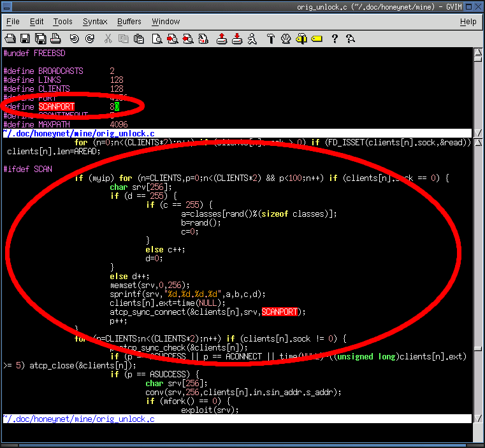485x448 pixels.
Task: Open a shell with the shell icon
Action: tap(286, 39)
